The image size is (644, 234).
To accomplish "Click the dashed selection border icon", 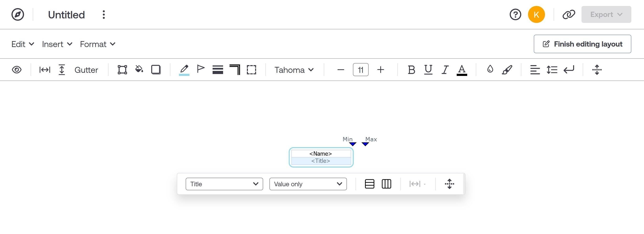I will [251, 69].
